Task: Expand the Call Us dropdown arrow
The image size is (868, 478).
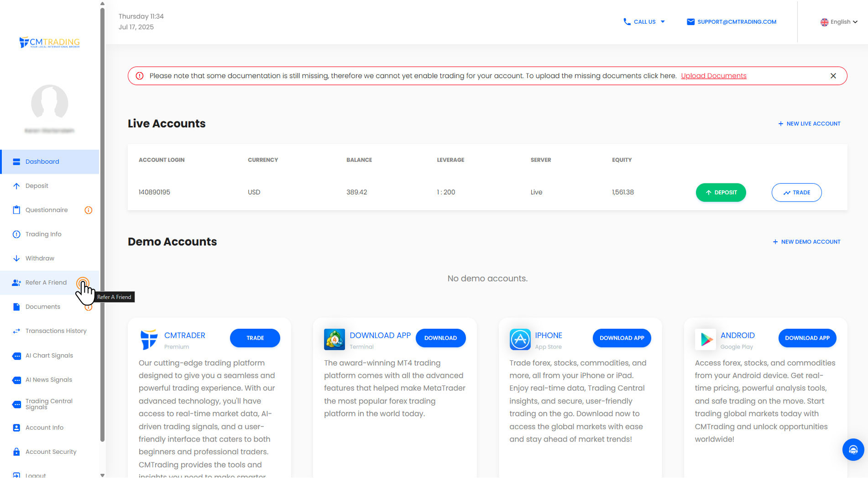Action: (663, 21)
